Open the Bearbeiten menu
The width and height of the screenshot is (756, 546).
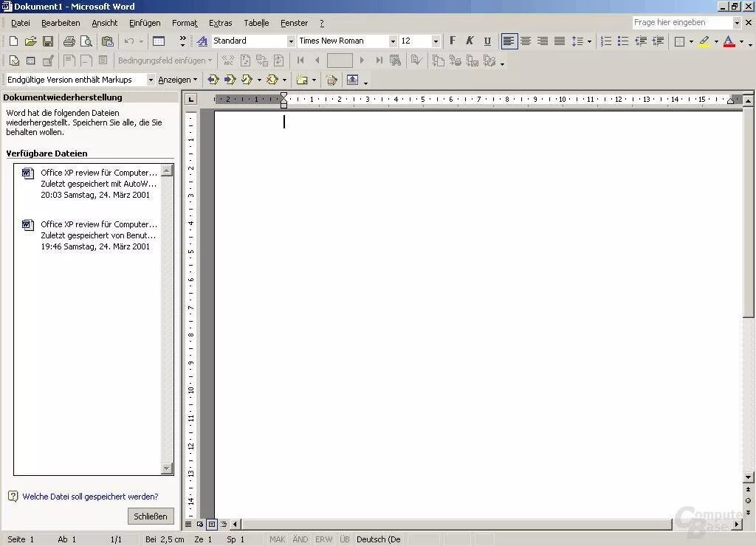pos(61,23)
